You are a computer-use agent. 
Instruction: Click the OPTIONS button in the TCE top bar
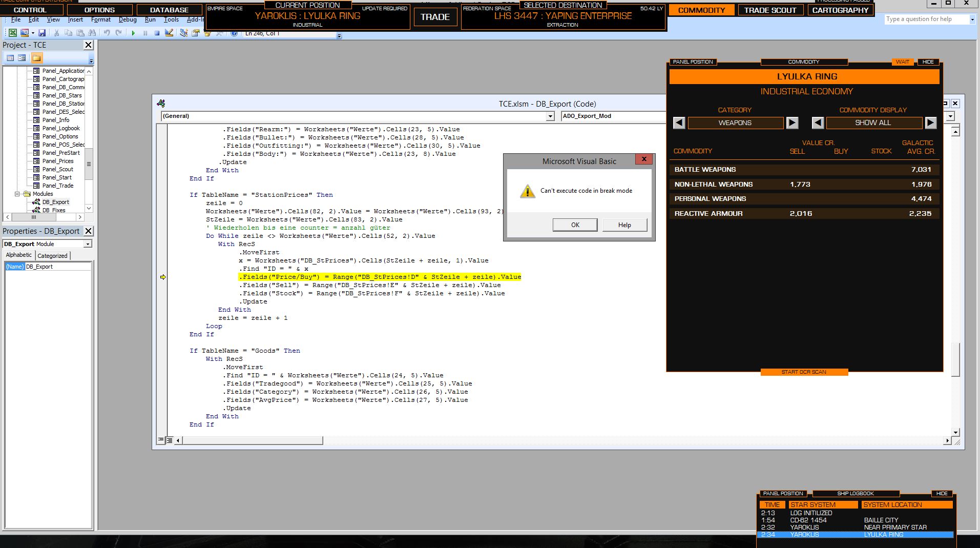[x=99, y=10]
